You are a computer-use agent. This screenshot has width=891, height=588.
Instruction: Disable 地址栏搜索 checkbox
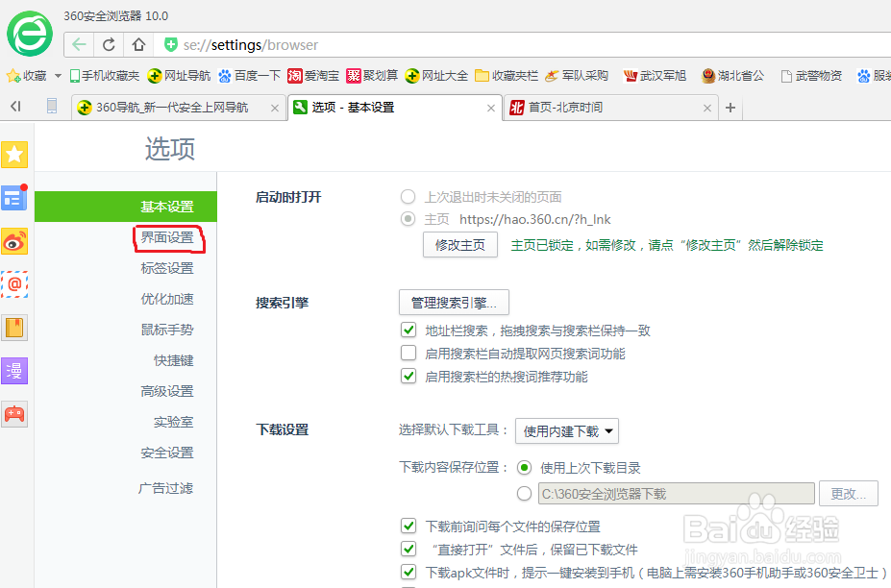click(408, 331)
